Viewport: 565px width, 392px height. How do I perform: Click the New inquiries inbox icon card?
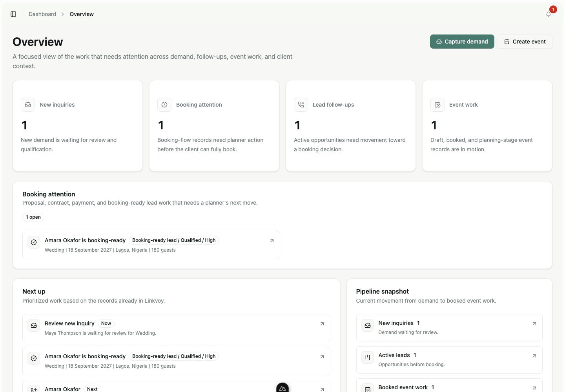[28, 105]
